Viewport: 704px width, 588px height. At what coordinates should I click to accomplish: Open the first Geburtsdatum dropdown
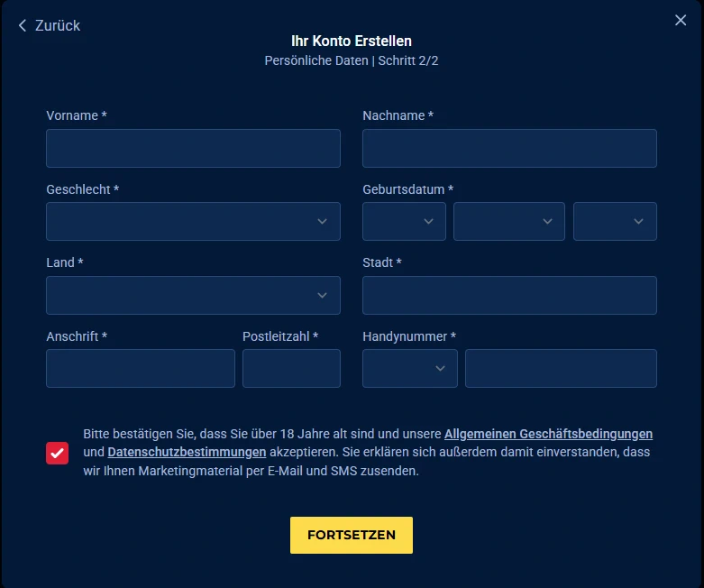(x=404, y=222)
